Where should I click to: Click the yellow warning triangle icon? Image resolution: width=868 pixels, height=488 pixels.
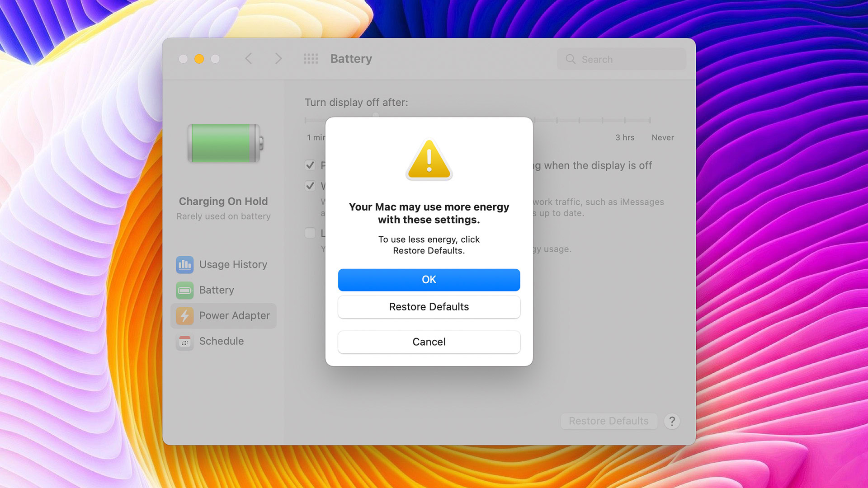pyautogui.click(x=429, y=160)
